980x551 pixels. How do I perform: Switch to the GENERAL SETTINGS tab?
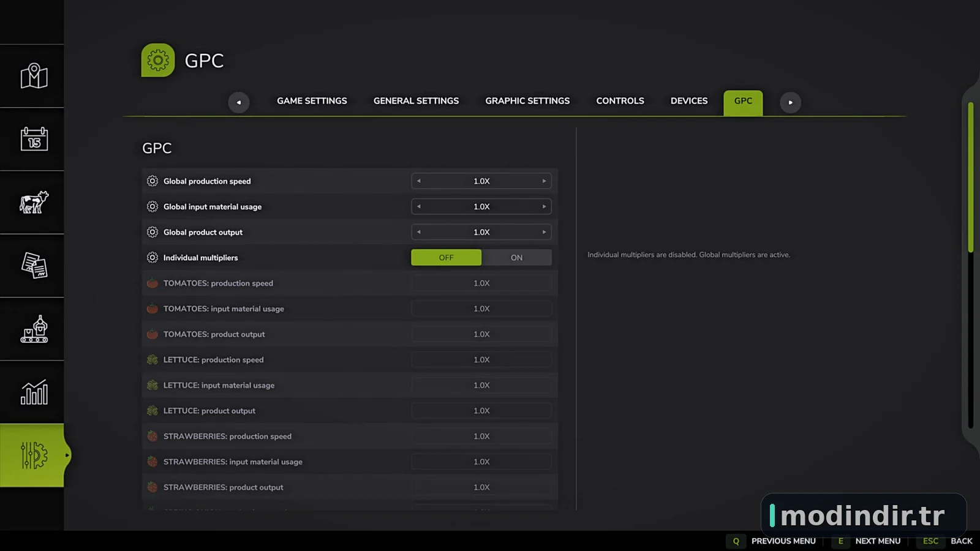coord(416,101)
